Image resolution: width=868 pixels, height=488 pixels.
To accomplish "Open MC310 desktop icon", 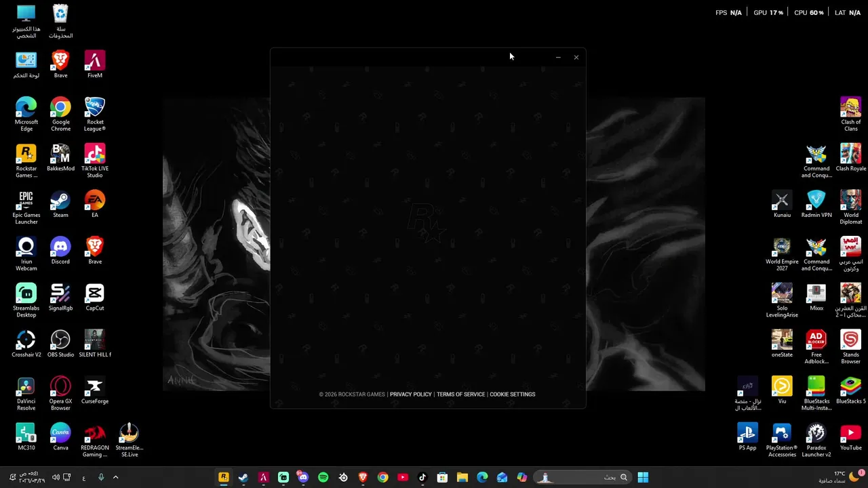I will (x=26, y=437).
